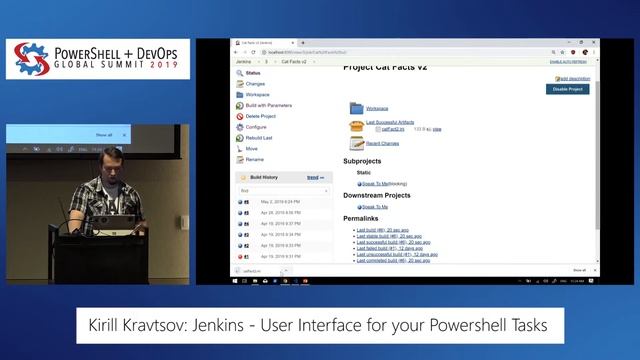Click the red extension icon in Chrome toolbar
Image resolution: width=640 pixels, height=360 pixels.
[x=573, y=52]
